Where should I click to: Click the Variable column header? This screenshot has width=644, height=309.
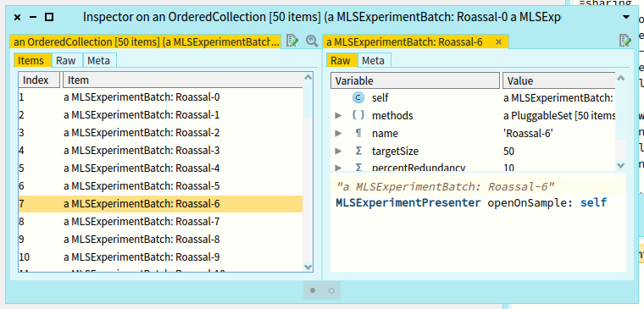coord(415,80)
